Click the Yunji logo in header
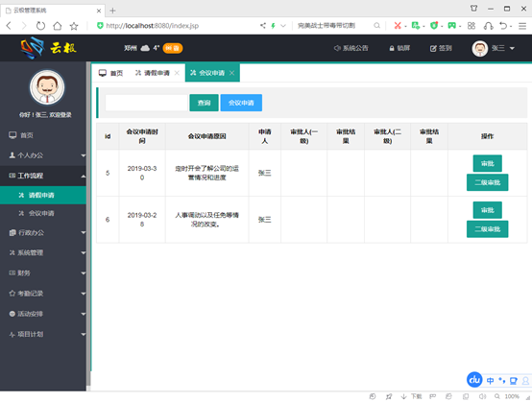Screen dimensions: 532x402 (x=49, y=48)
